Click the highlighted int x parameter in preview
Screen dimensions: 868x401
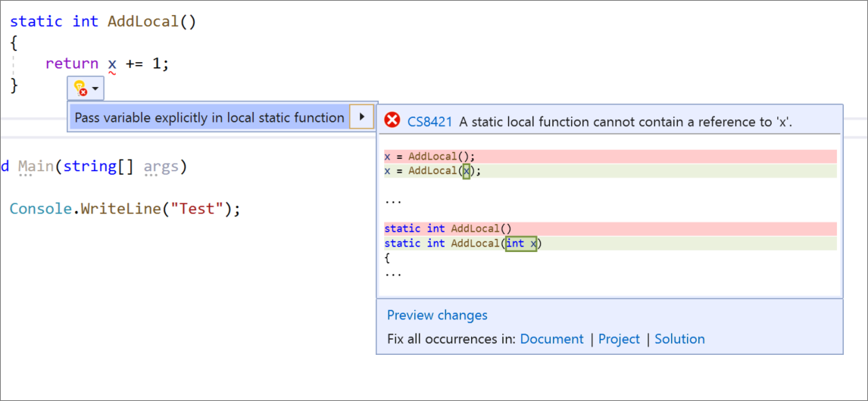pyautogui.click(x=521, y=243)
